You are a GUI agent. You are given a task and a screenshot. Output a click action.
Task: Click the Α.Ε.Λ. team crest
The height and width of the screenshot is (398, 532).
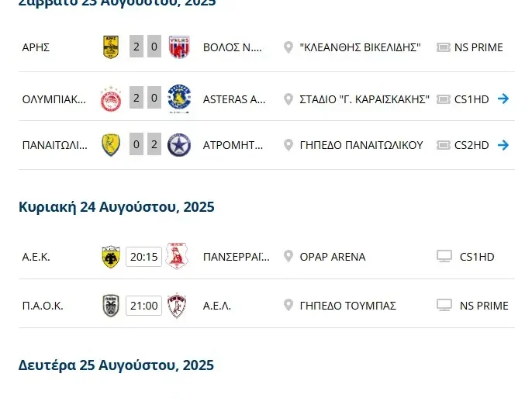tap(178, 306)
